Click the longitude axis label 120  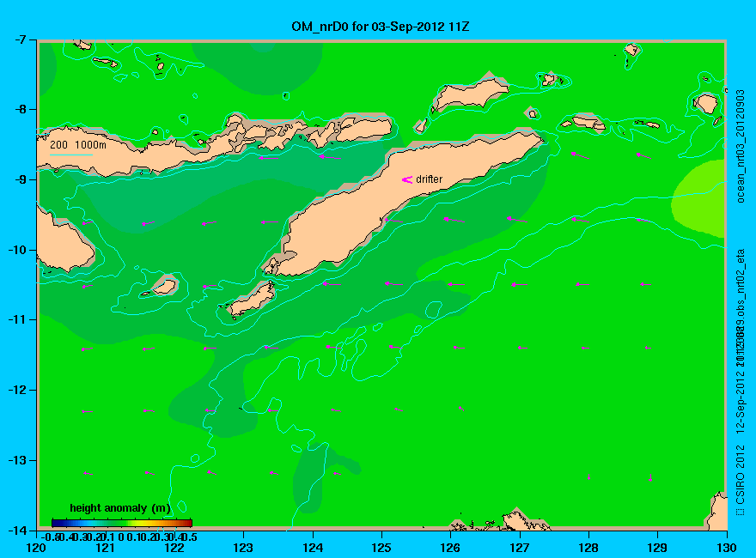[37, 548]
